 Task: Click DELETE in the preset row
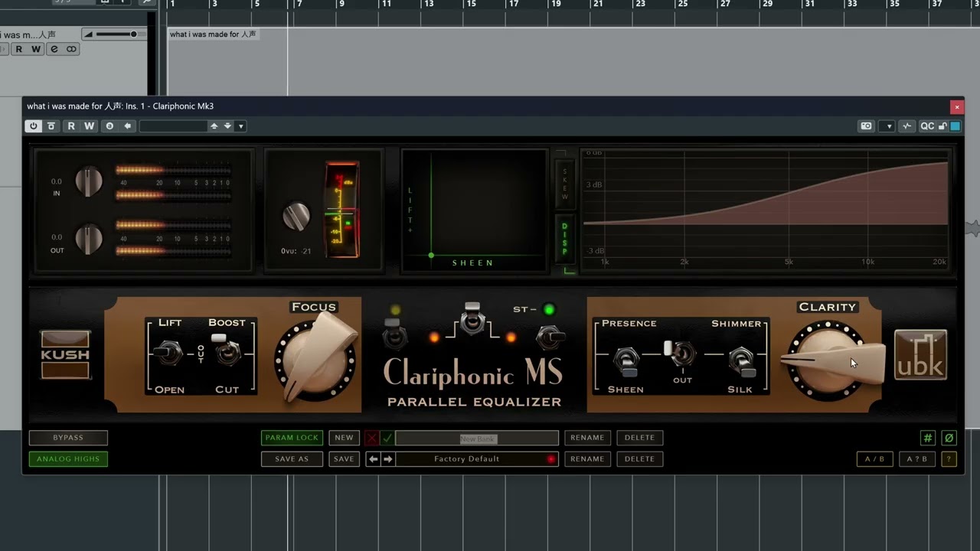(639, 459)
